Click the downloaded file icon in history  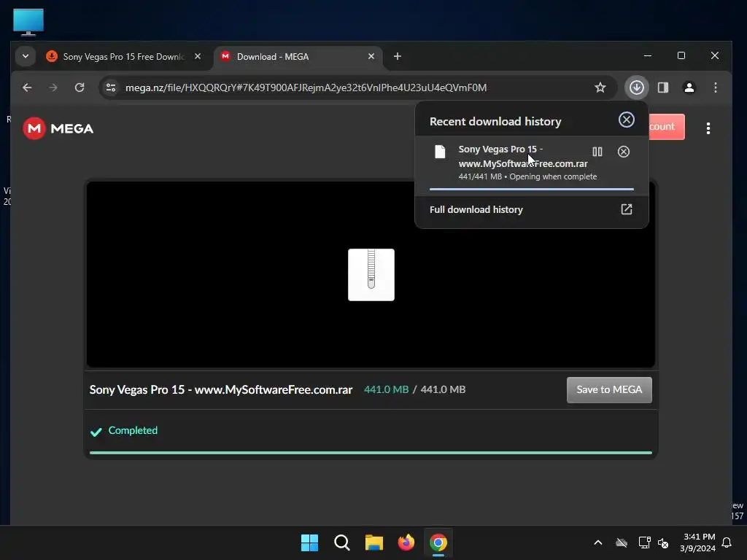[x=440, y=152]
